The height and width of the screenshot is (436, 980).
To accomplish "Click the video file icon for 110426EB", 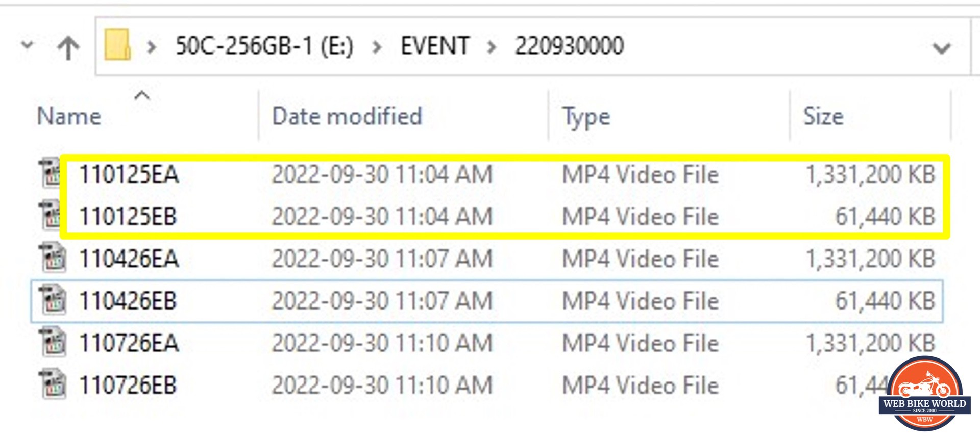I will [x=53, y=300].
